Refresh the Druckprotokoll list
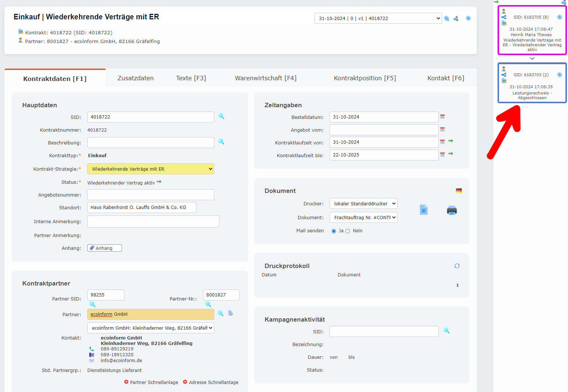The image size is (568, 392). point(457,266)
